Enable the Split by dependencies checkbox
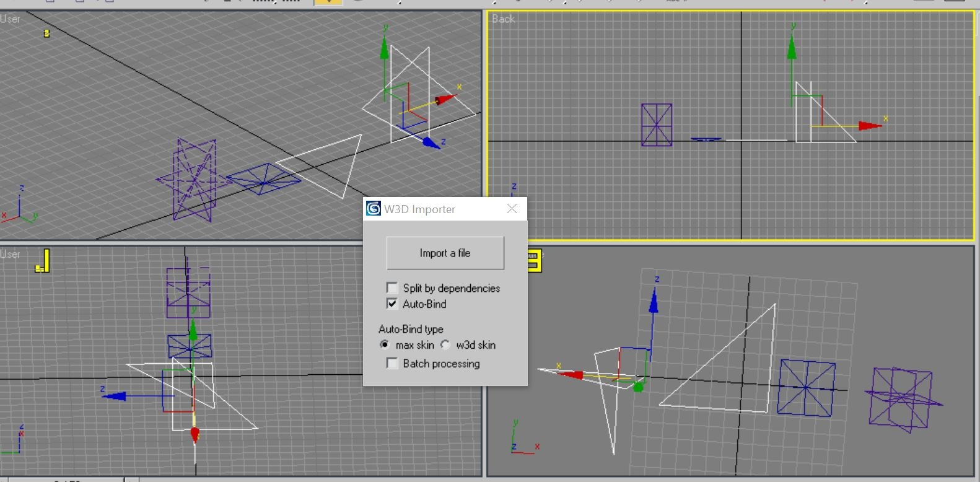This screenshot has width=980, height=482. [392, 288]
